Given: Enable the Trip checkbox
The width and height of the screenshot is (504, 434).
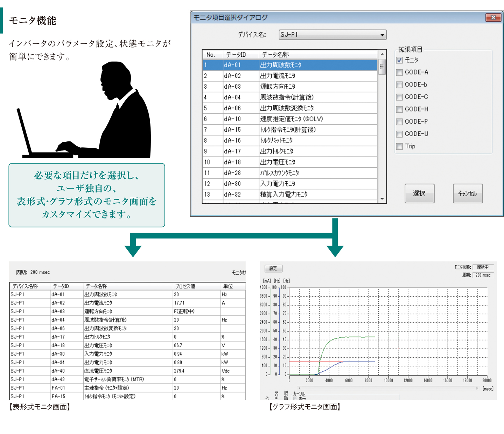Looking at the screenshot, I should (399, 146).
